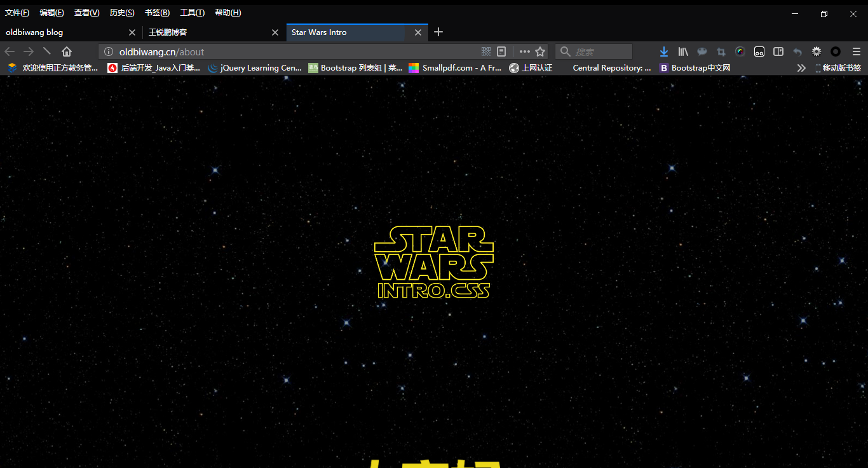Close the oldbiwang blog tab
Viewport: 868px width, 468px height.
coord(132,32)
